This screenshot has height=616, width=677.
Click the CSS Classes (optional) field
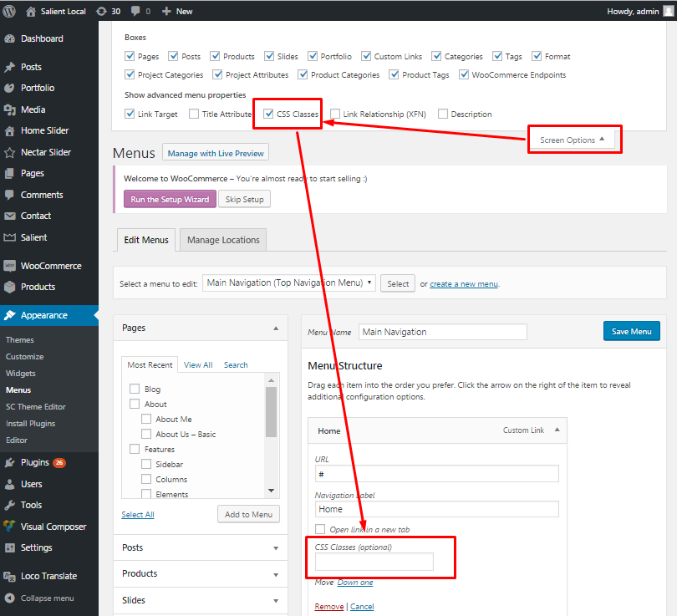pos(374,562)
